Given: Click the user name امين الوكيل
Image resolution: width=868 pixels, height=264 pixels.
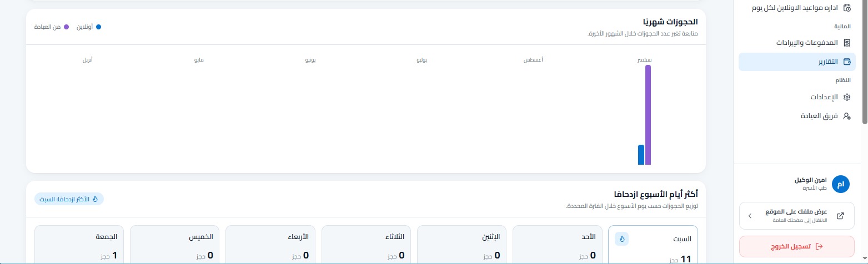Looking at the screenshot, I should (811, 180).
